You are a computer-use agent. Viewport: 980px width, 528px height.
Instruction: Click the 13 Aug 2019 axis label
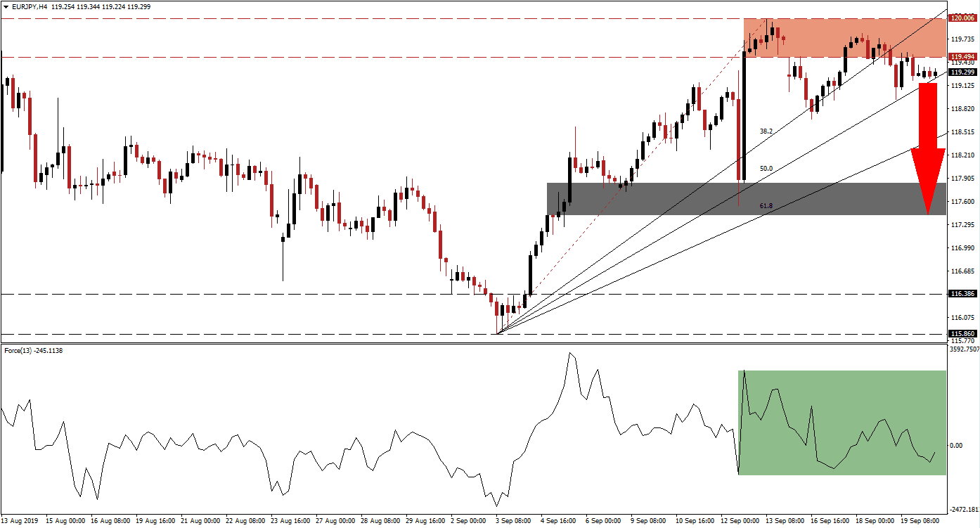(x=20, y=522)
